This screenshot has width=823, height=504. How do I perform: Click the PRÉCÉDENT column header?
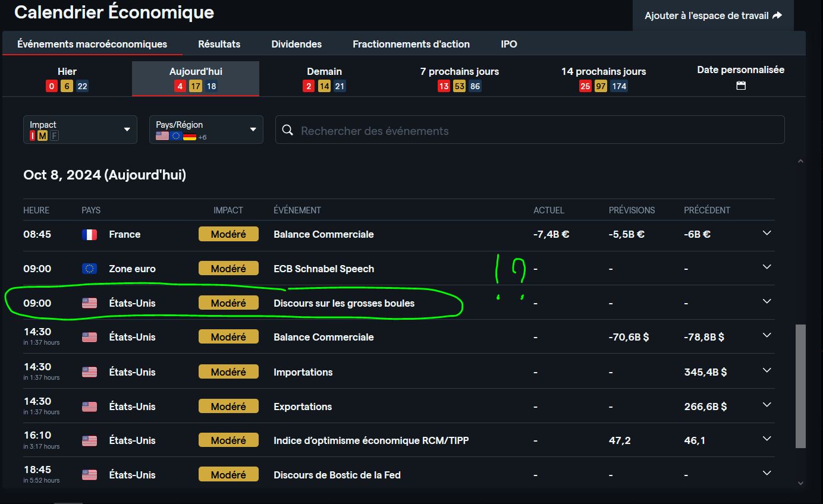tap(707, 210)
